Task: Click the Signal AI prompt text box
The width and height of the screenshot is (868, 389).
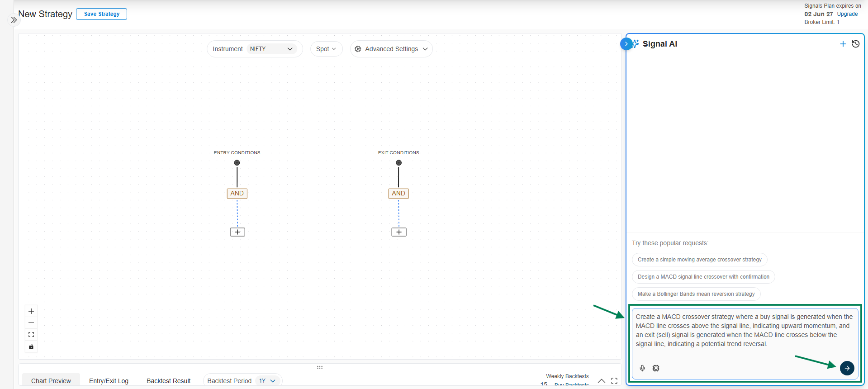Action: pyautogui.click(x=744, y=331)
